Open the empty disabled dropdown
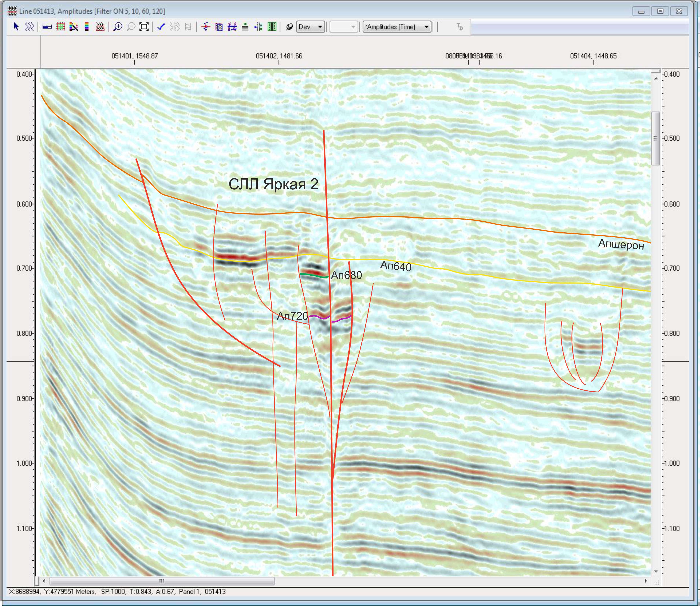The height and width of the screenshot is (606, 700). (x=344, y=27)
